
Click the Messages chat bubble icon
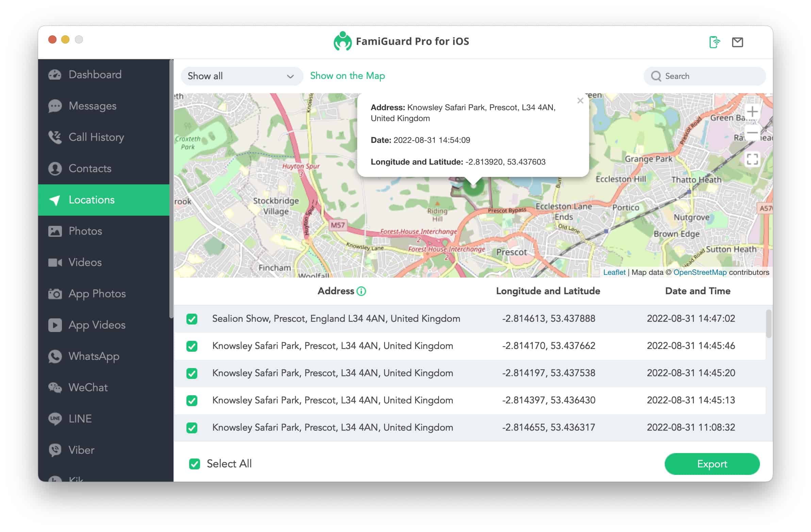(55, 106)
